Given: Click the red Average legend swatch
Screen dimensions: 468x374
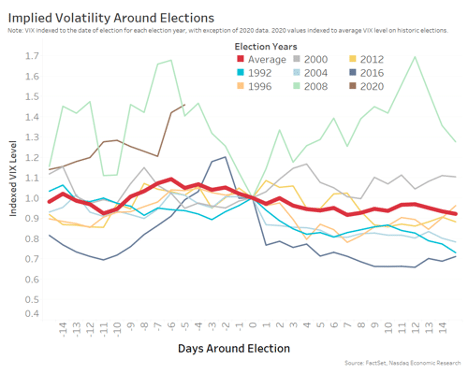Looking at the screenshot, I should 240,59.
